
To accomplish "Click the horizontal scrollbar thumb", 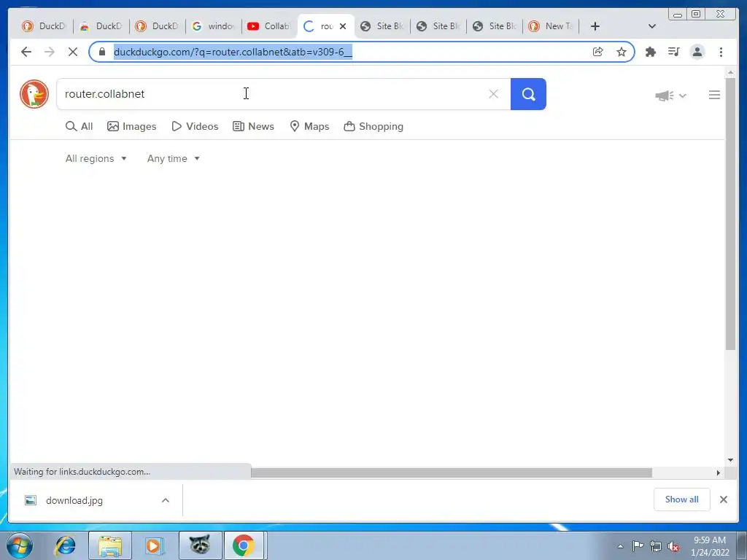I will 451,472.
